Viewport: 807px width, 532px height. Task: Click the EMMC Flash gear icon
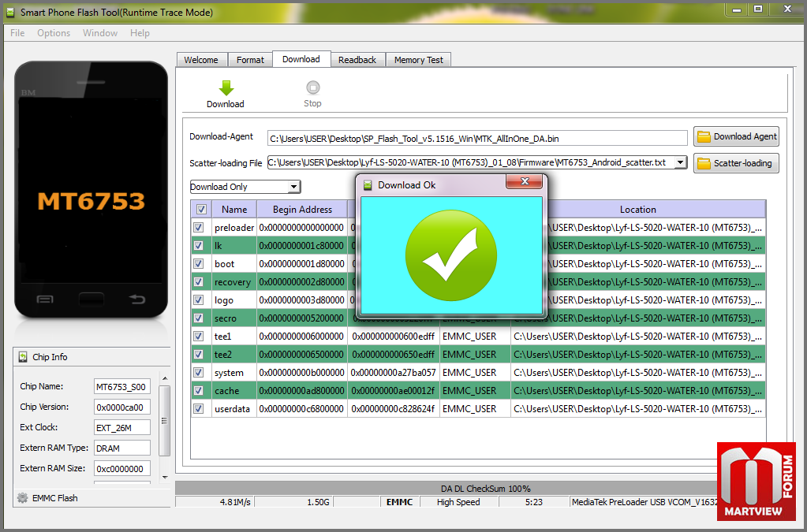pos(22,497)
